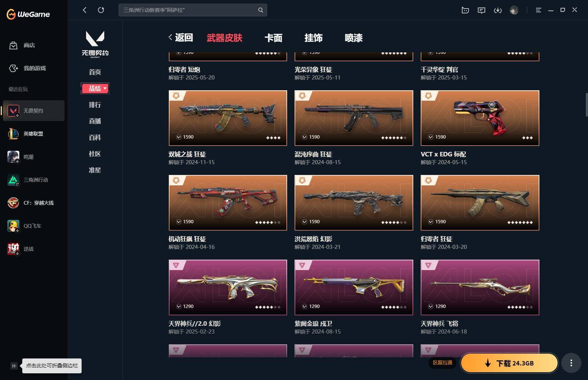Switch to the 卡面 tab
Image resolution: width=588 pixels, height=380 pixels.
[273, 38]
